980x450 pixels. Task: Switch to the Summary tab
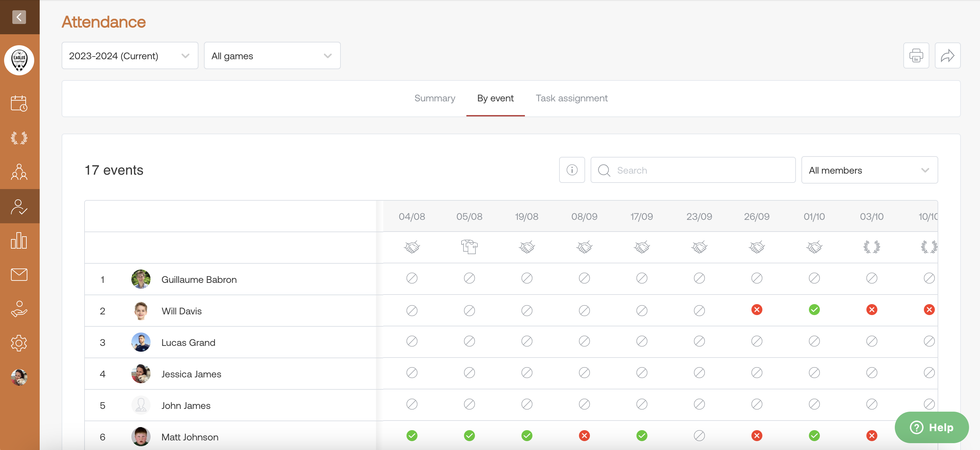435,98
